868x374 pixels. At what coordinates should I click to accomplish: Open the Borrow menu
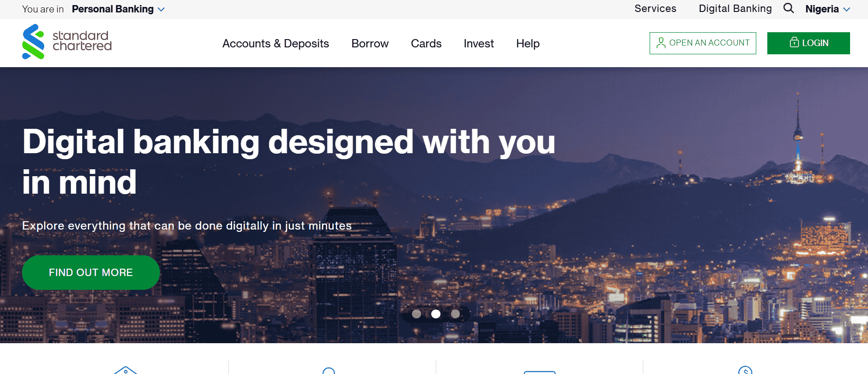(x=370, y=44)
